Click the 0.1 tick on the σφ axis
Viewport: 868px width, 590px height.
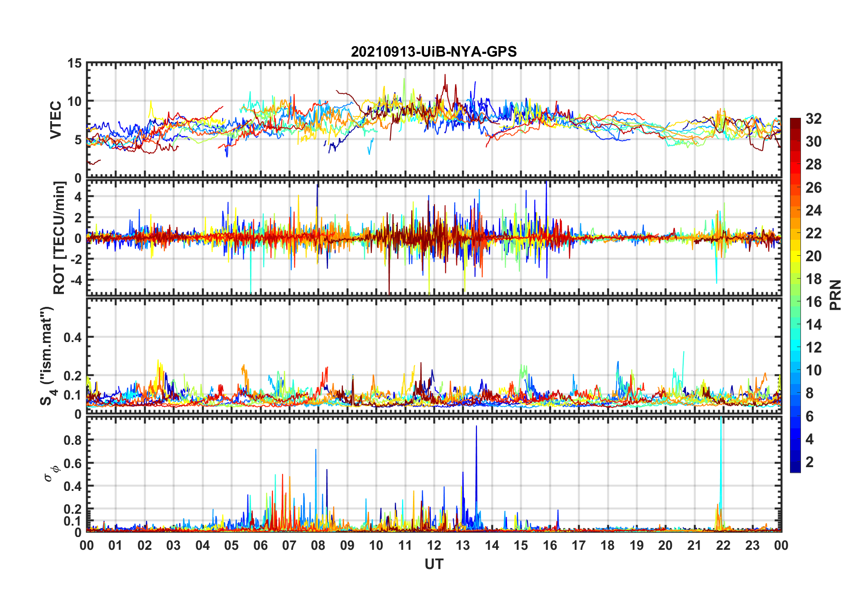coord(73,521)
